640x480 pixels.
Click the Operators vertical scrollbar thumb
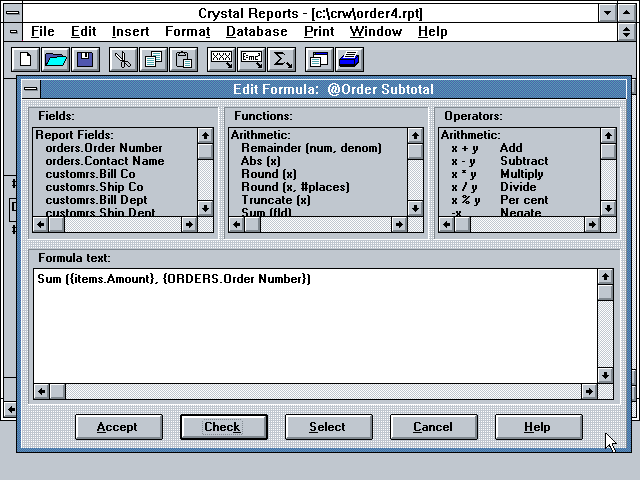tap(608, 151)
